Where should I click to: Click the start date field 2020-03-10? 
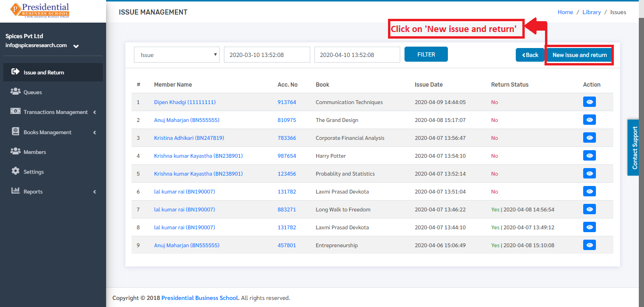pyautogui.click(x=267, y=55)
